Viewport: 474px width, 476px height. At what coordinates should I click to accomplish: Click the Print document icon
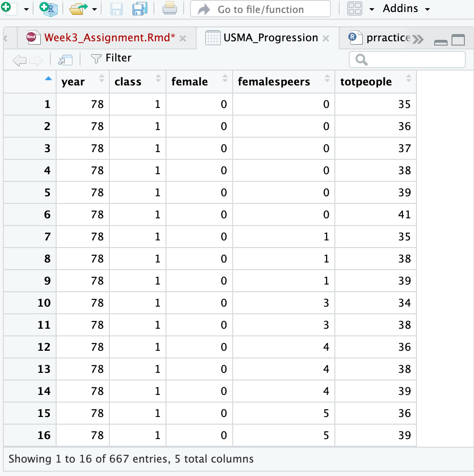click(x=170, y=9)
